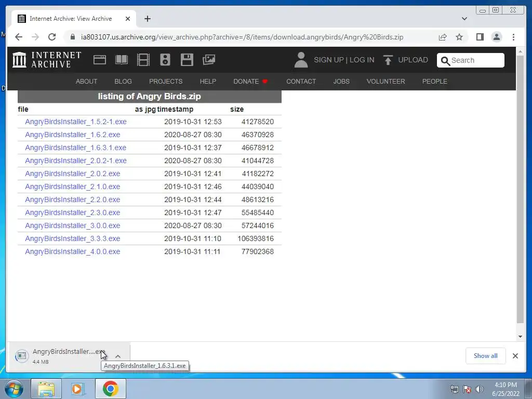Click the taskbar clock showing 4:10 PM
The width and height of the screenshot is (532, 399).
[506, 389]
